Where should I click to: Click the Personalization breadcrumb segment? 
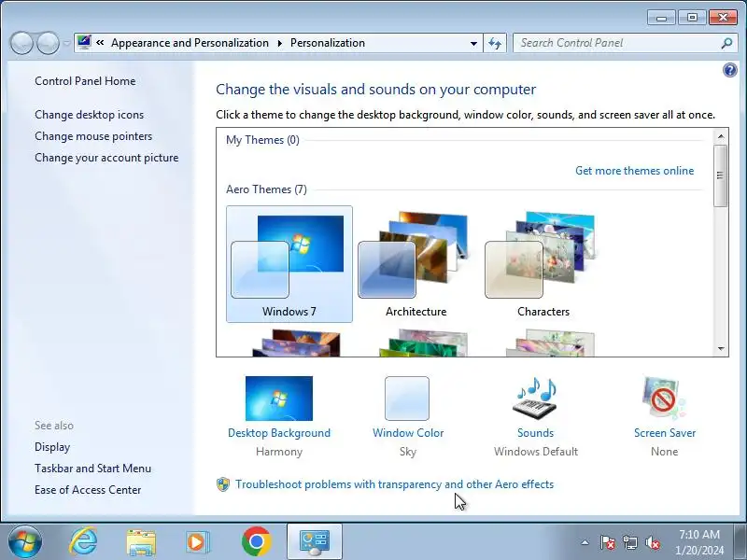pyautogui.click(x=328, y=43)
